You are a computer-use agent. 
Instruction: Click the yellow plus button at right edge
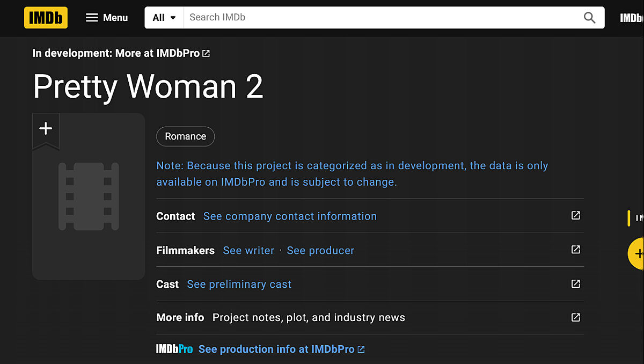coord(637,254)
